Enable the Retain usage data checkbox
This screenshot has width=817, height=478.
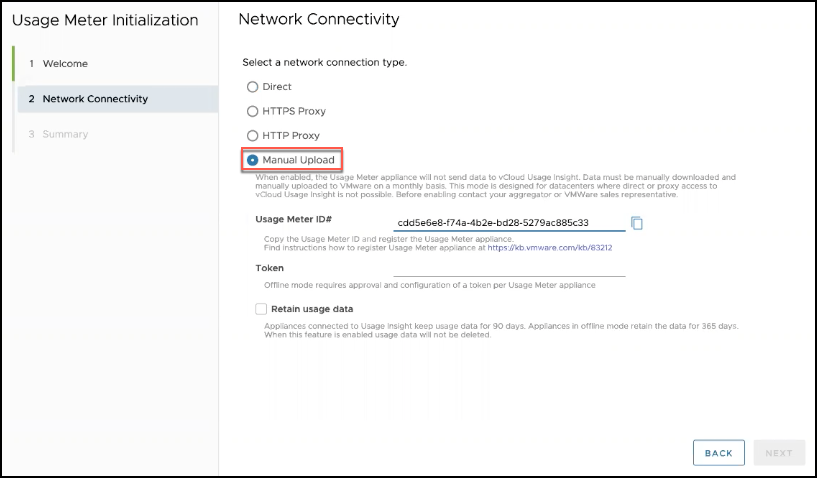261,309
